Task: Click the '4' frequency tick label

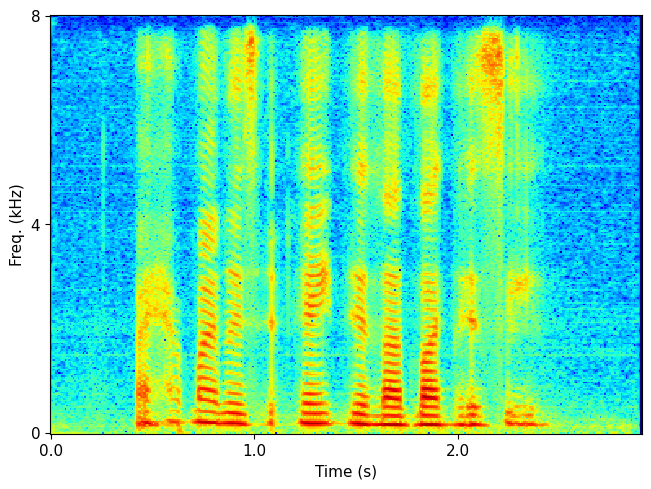Action: tap(36, 225)
